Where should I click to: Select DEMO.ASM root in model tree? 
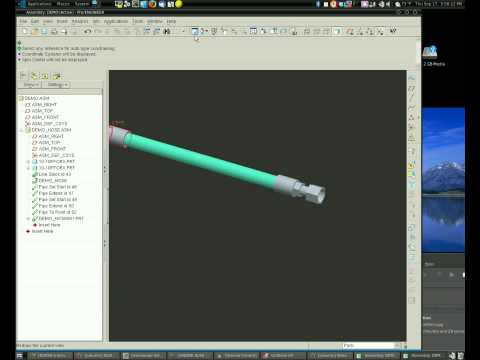(x=37, y=98)
